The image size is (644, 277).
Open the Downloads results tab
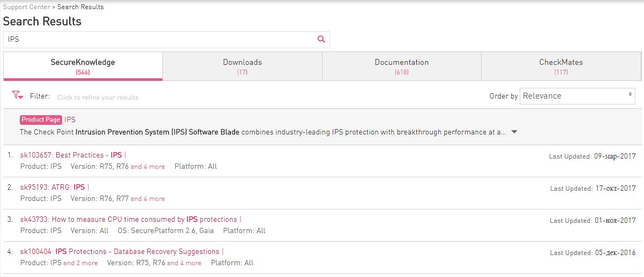point(242,66)
